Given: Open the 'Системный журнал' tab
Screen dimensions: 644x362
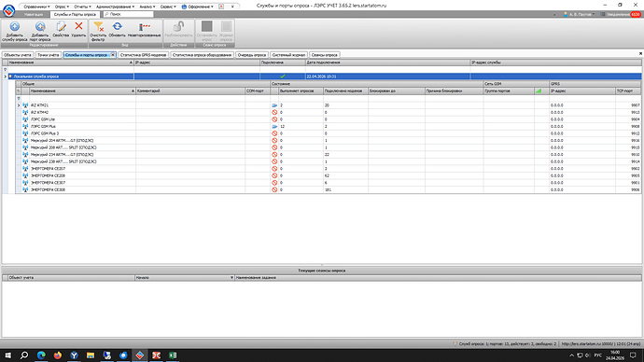Looking at the screenshot, I should (x=288, y=55).
